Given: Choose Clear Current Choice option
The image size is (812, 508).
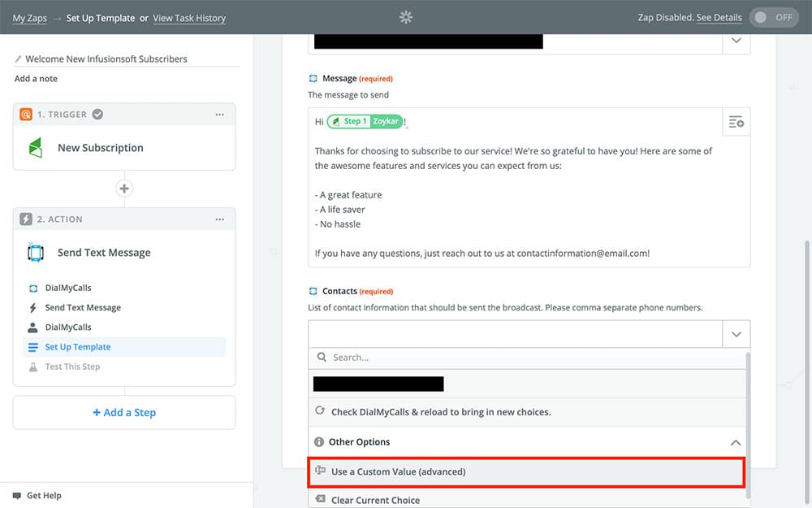Looking at the screenshot, I should tap(375, 500).
